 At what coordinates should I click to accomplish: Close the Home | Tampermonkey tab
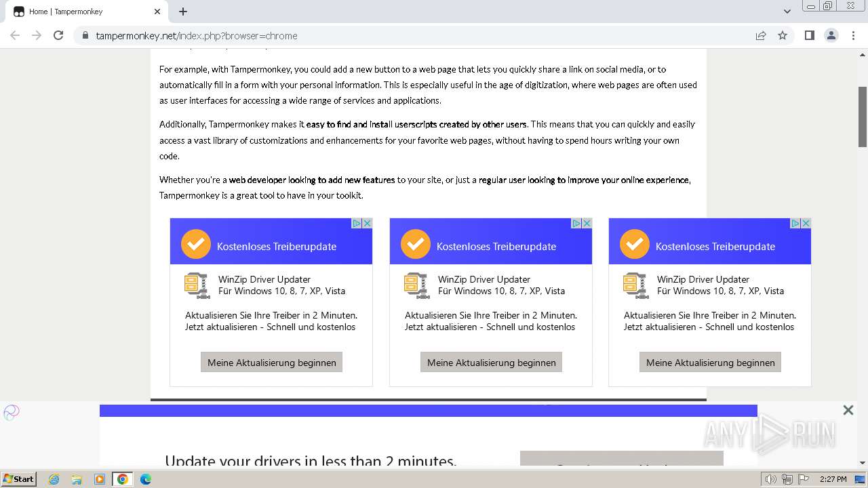[x=157, y=12]
